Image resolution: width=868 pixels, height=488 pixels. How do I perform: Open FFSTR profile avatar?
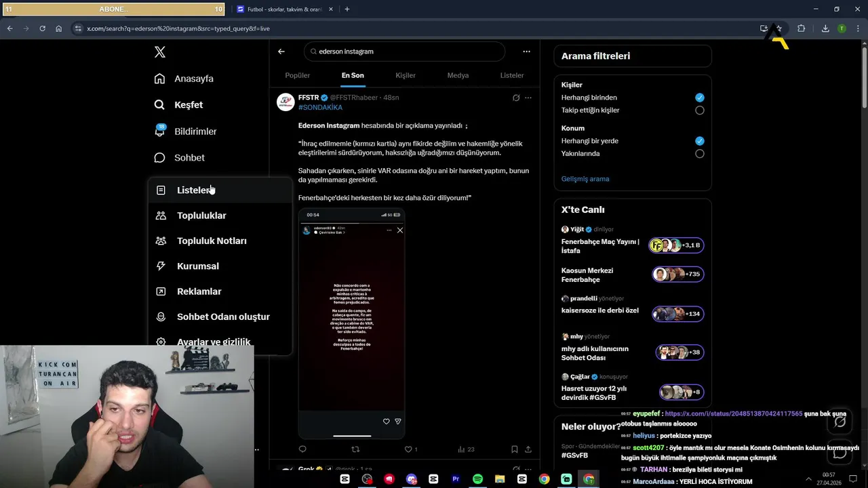285,102
